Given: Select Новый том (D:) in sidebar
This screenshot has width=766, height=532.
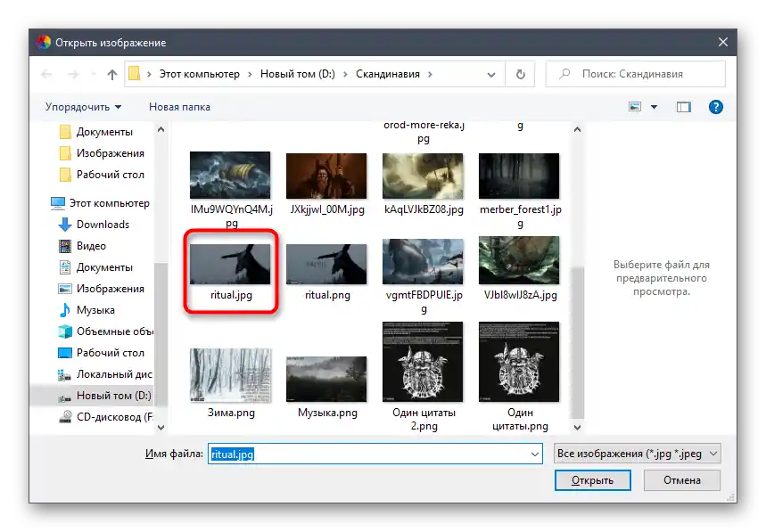Looking at the screenshot, I should click(x=113, y=396).
